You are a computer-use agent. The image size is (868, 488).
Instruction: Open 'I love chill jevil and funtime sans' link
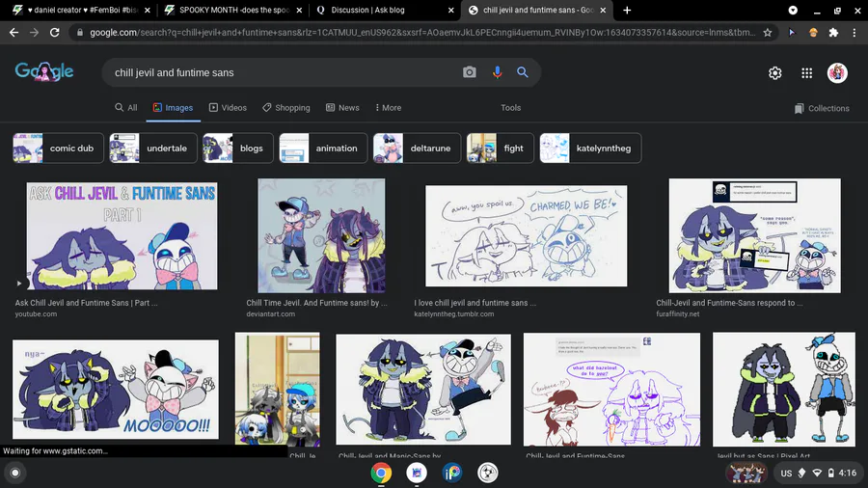click(x=475, y=303)
